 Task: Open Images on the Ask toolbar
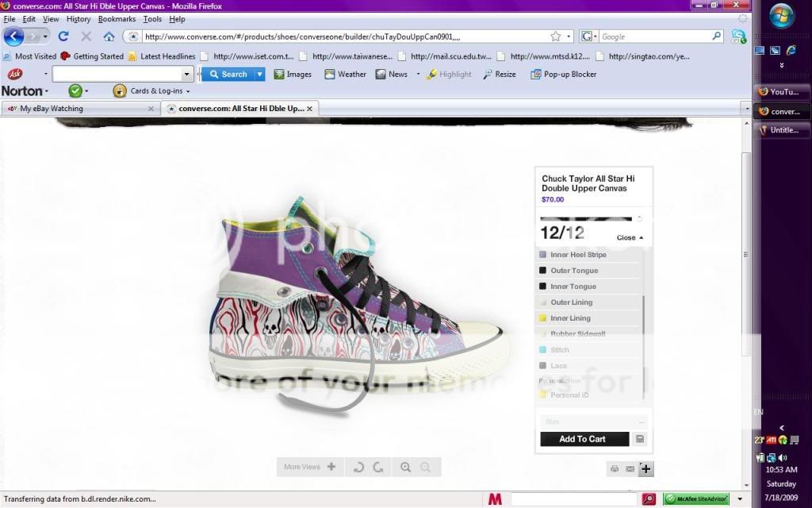tap(293, 74)
